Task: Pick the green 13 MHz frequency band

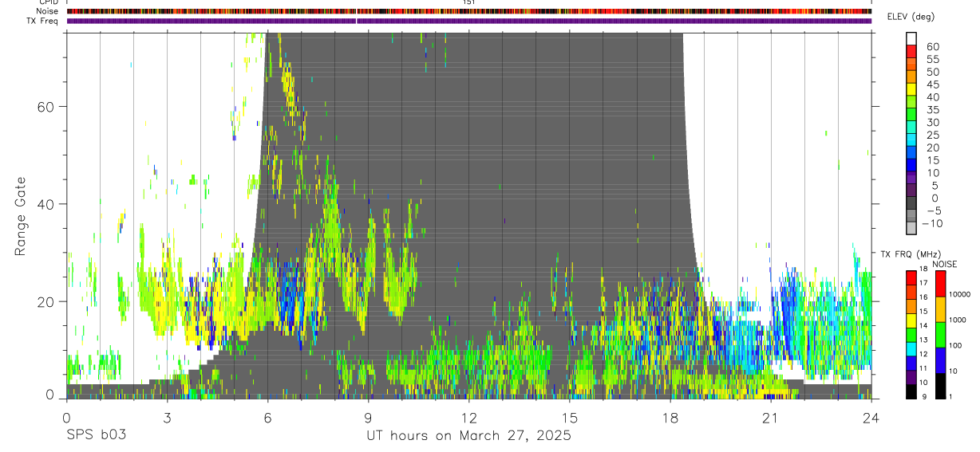Action: 911,335
